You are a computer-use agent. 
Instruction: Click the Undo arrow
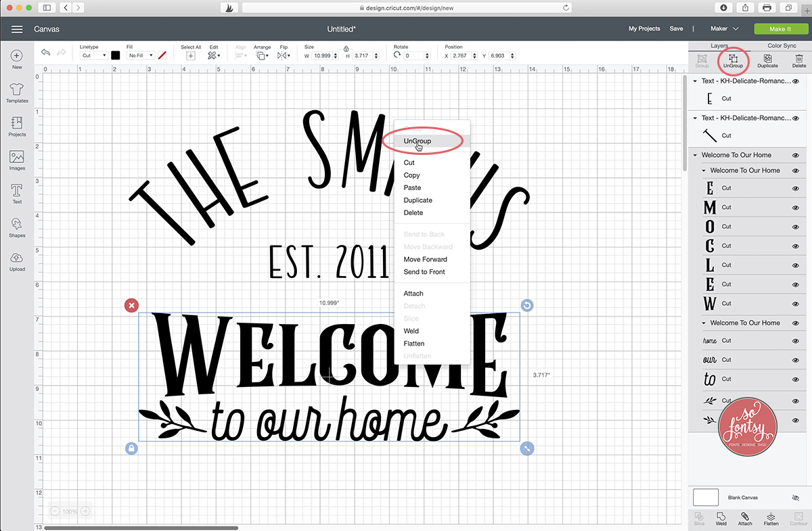(x=45, y=53)
